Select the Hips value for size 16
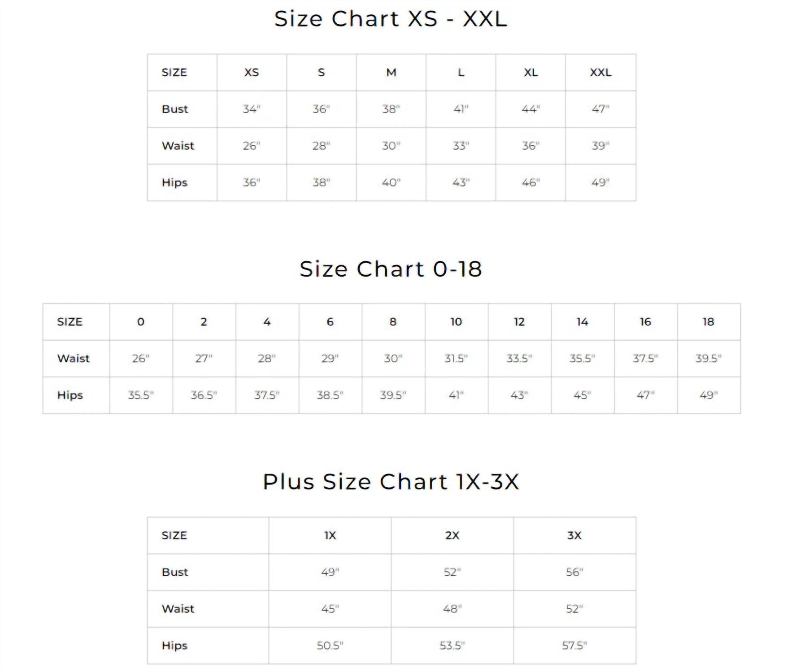 tap(645, 395)
